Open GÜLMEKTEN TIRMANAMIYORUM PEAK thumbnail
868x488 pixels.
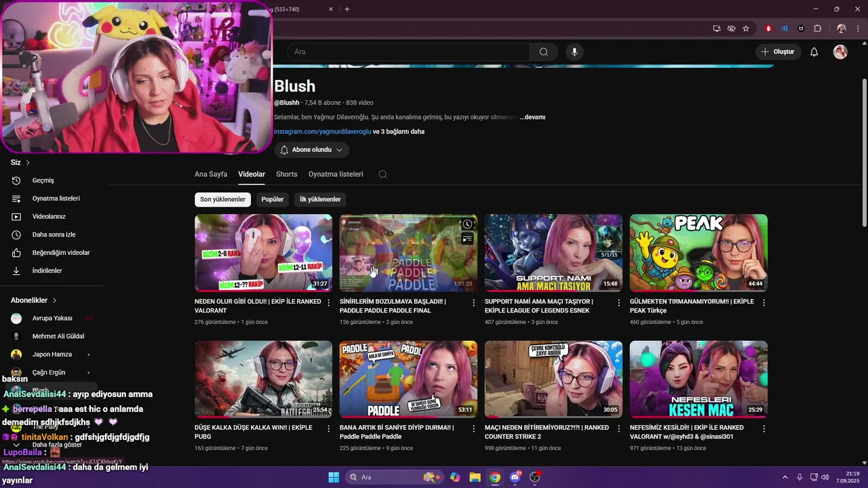coord(698,253)
